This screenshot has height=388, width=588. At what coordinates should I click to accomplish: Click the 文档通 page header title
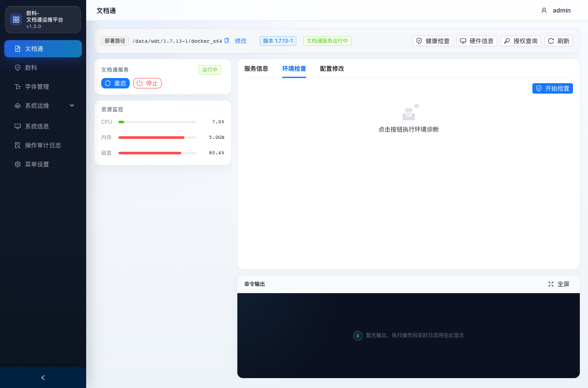point(106,11)
